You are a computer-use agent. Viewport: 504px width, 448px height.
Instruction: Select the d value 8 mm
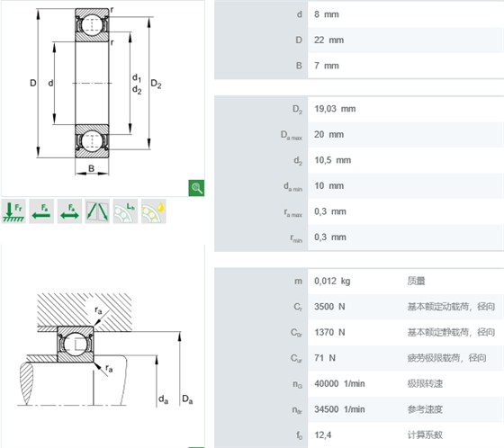tap(327, 14)
